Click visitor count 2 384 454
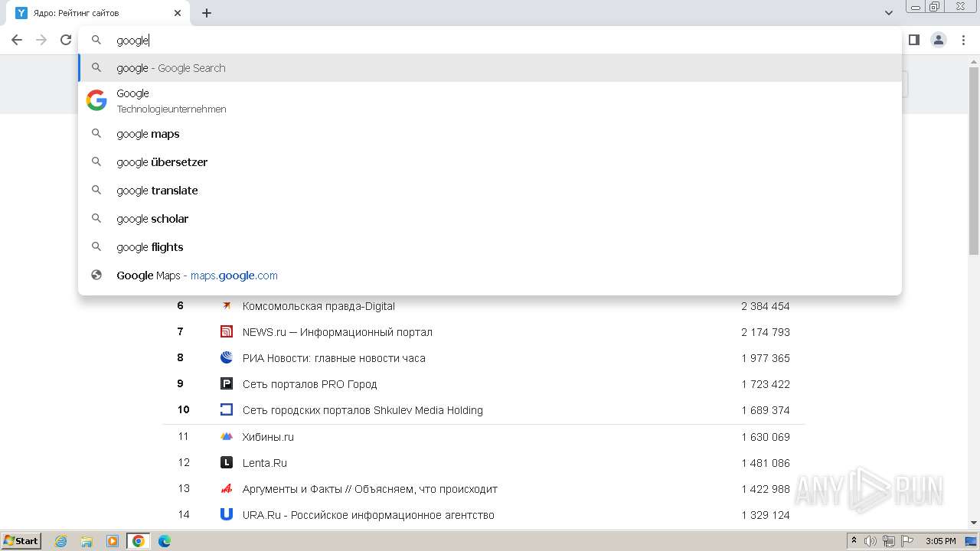Viewport: 980px width, 551px height. [765, 306]
